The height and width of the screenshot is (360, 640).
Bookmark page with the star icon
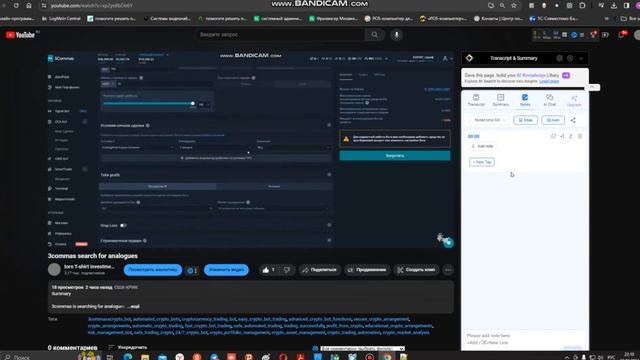514,6
